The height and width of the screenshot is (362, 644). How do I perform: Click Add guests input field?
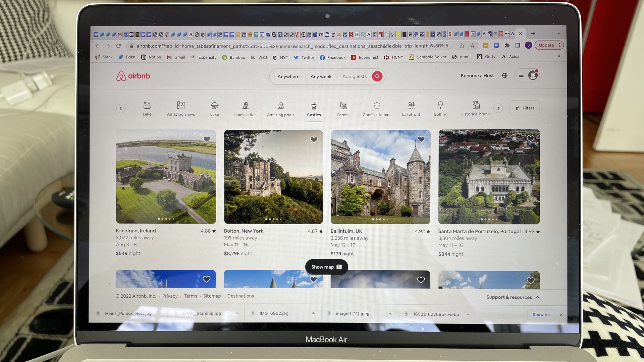354,75
